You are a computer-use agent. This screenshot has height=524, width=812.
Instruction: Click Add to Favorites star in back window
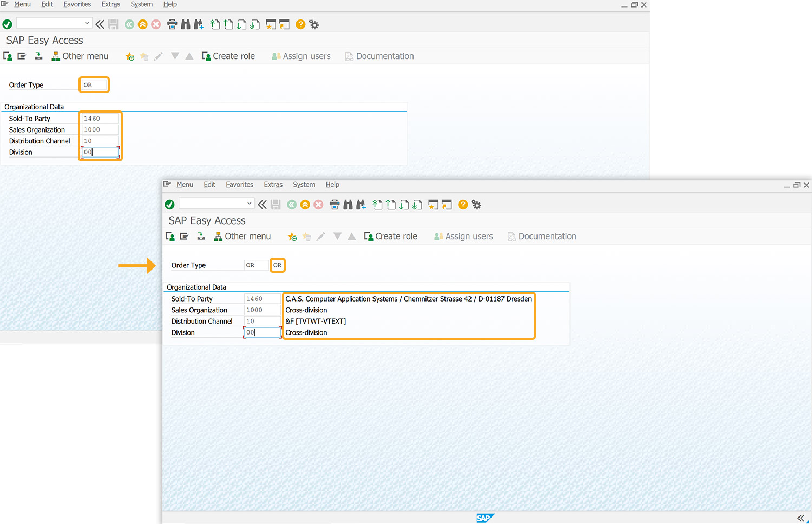tap(130, 56)
